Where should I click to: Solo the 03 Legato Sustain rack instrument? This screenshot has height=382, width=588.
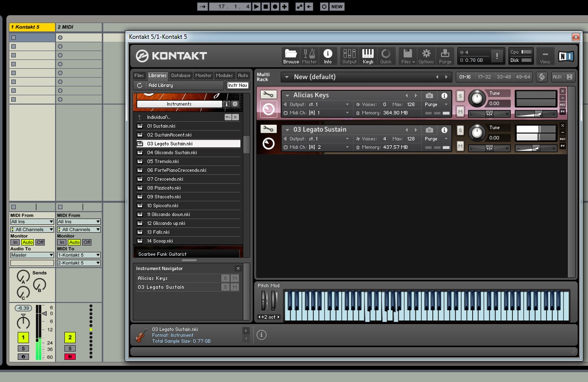pyautogui.click(x=460, y=130)
